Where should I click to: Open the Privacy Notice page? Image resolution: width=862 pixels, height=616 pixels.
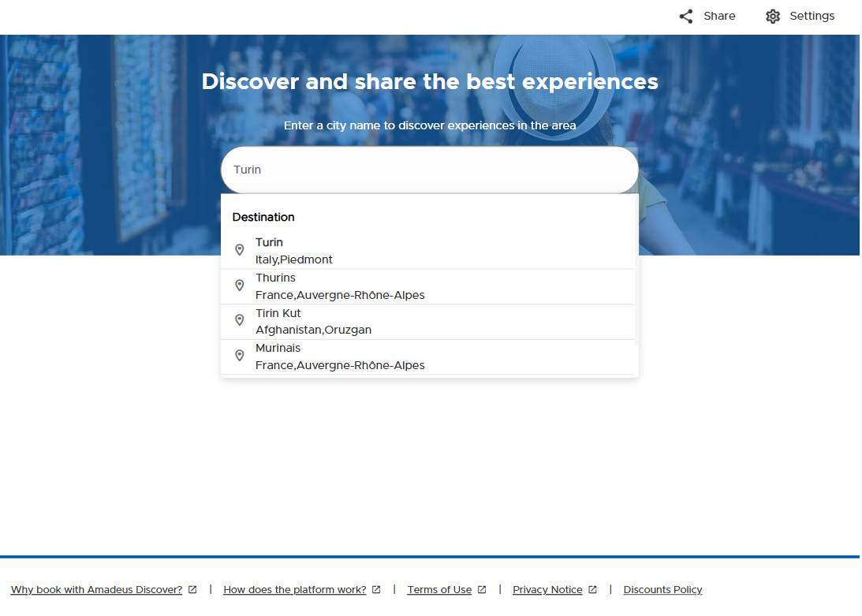tap(547, 589)
